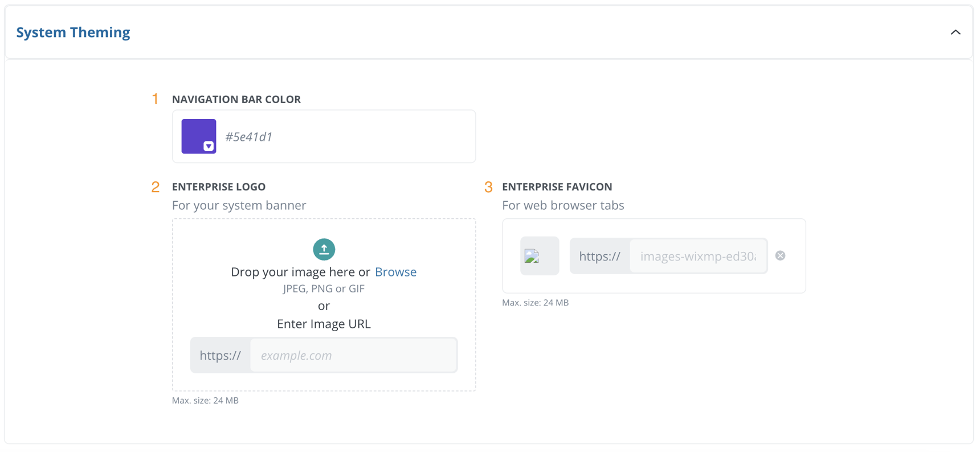Screen dimensions: 980x452
Task: Click the Browse link for logo upload
Action: (x=395, y=272)
